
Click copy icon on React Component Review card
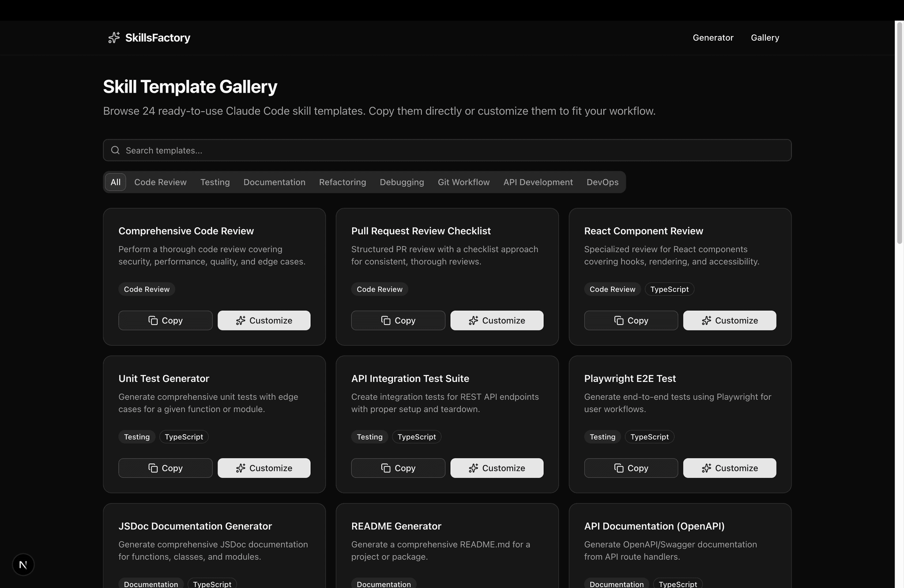click(618, 320)
